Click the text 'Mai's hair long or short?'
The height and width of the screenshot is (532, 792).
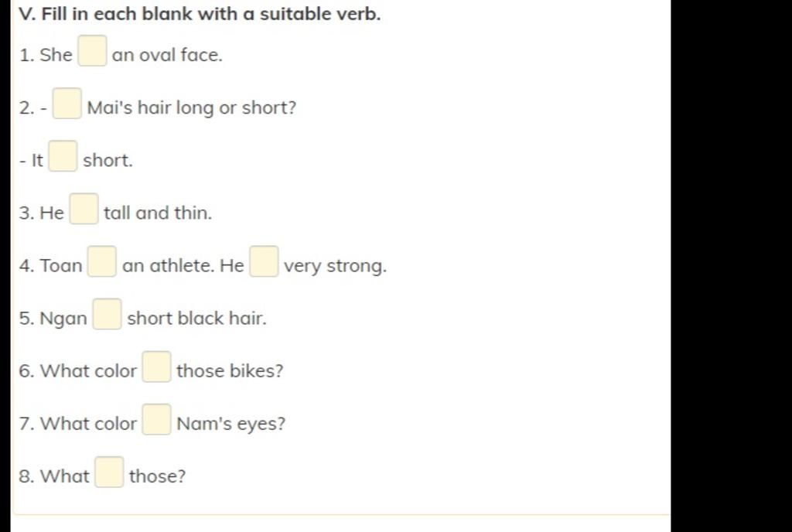pos(192,107)
